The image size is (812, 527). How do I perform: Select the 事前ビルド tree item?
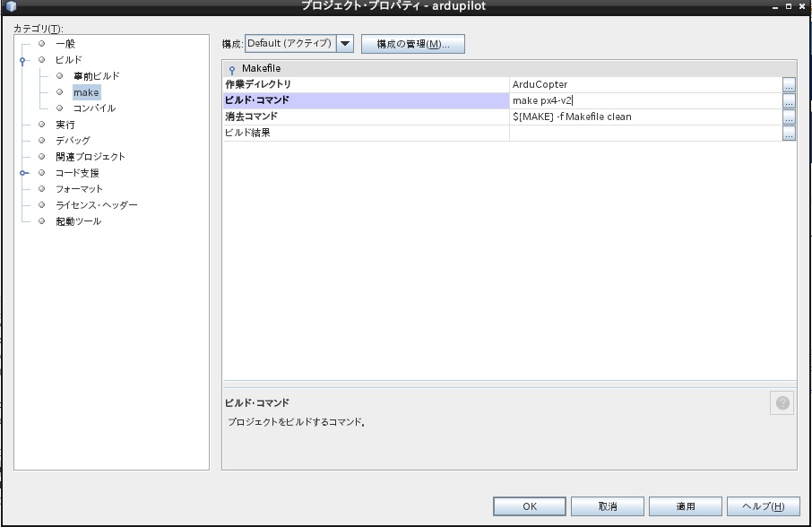point(96,76)
